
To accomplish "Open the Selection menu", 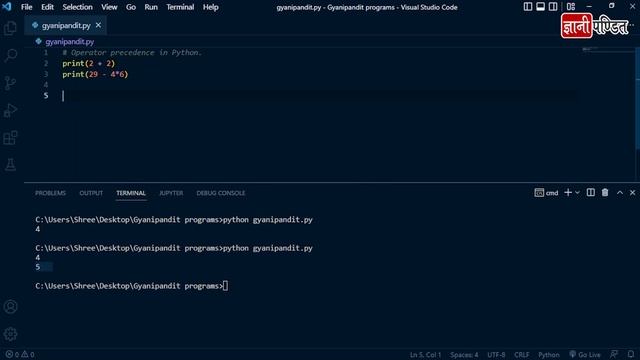I will pos(77,7).
